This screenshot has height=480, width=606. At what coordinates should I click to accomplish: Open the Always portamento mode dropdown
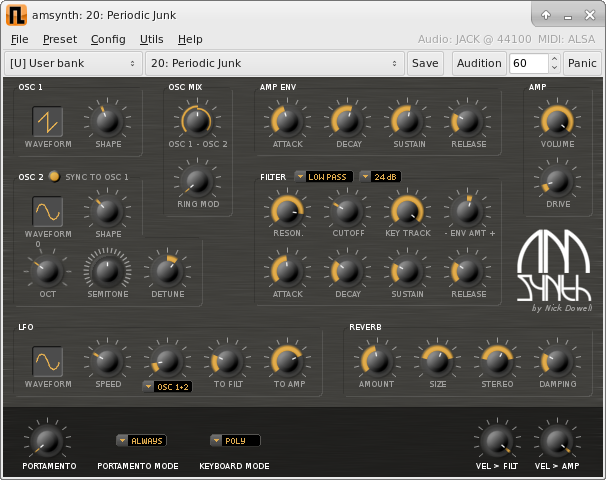click(141, 441)
